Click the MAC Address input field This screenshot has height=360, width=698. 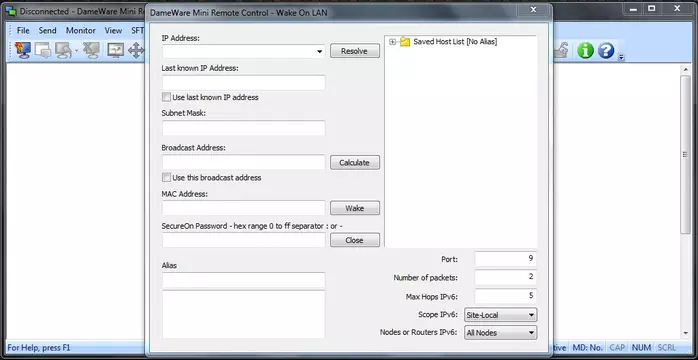coord(243,208)
